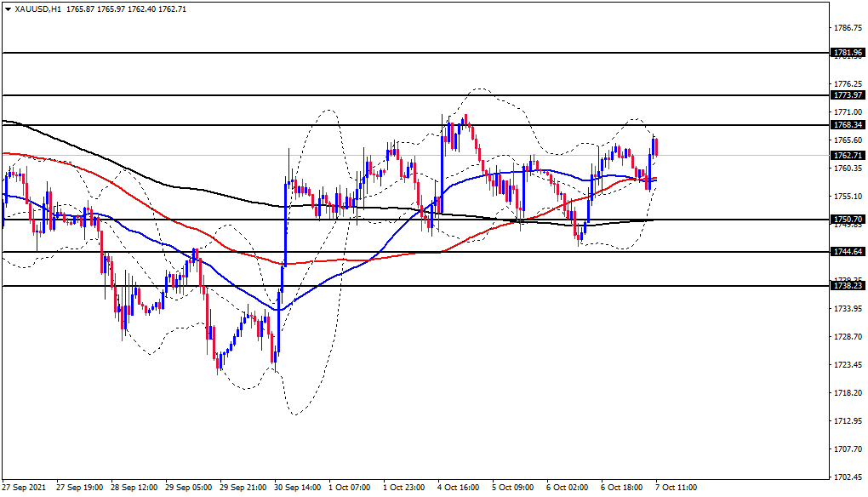Click the 6 Oct 02:00 time label

click(568, 488)
